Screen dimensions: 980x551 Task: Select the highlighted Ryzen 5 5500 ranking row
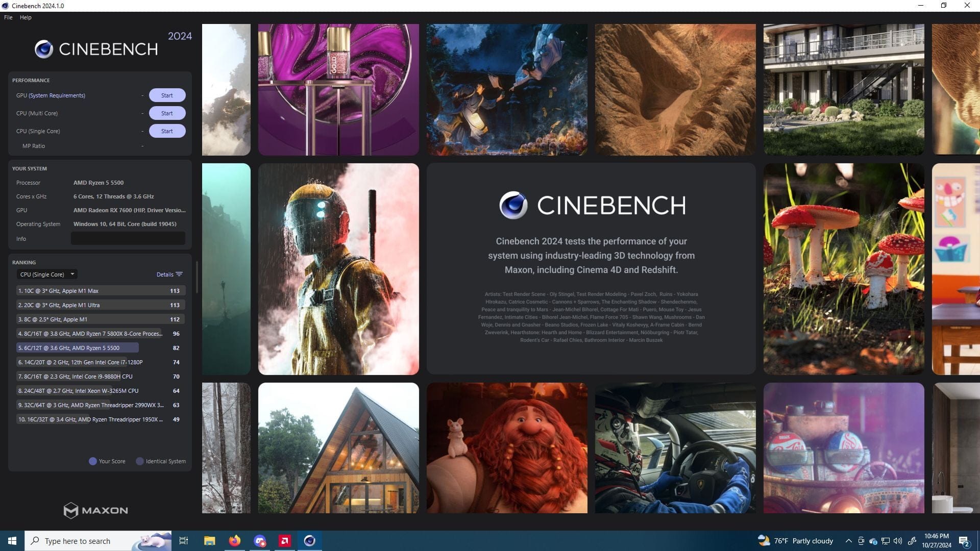(100, 348)
